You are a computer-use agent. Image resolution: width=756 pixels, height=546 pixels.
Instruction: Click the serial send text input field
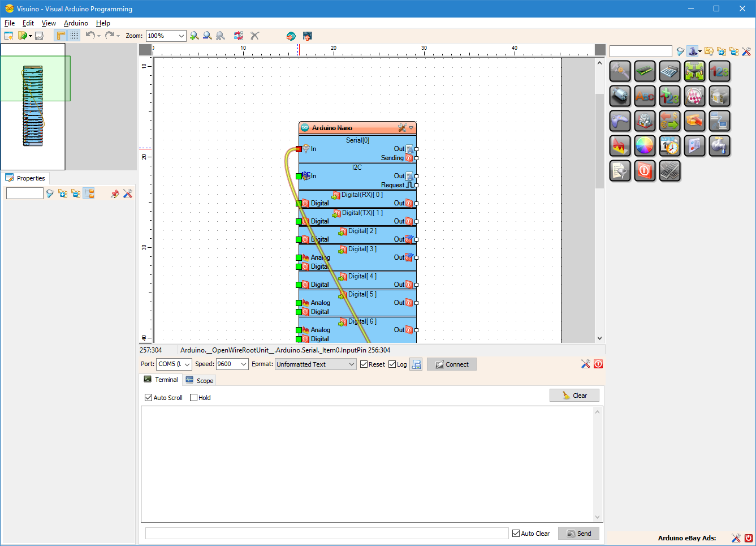point(327,534)
